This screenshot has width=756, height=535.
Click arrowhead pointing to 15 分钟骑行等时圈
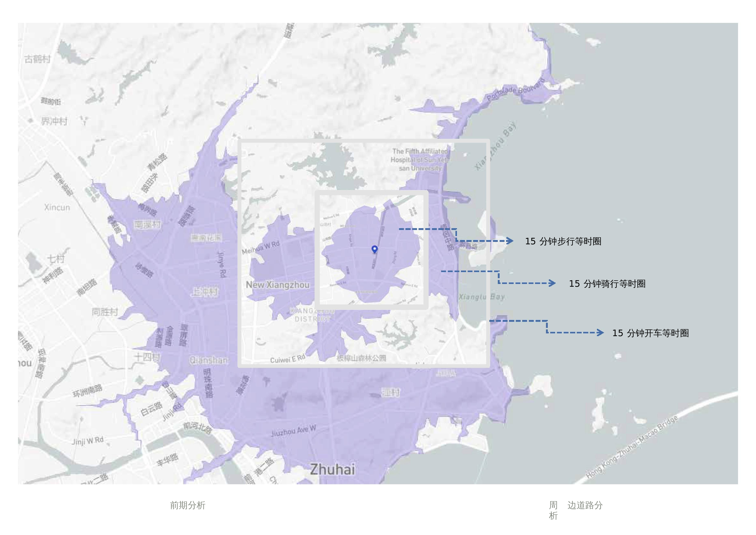552,283
